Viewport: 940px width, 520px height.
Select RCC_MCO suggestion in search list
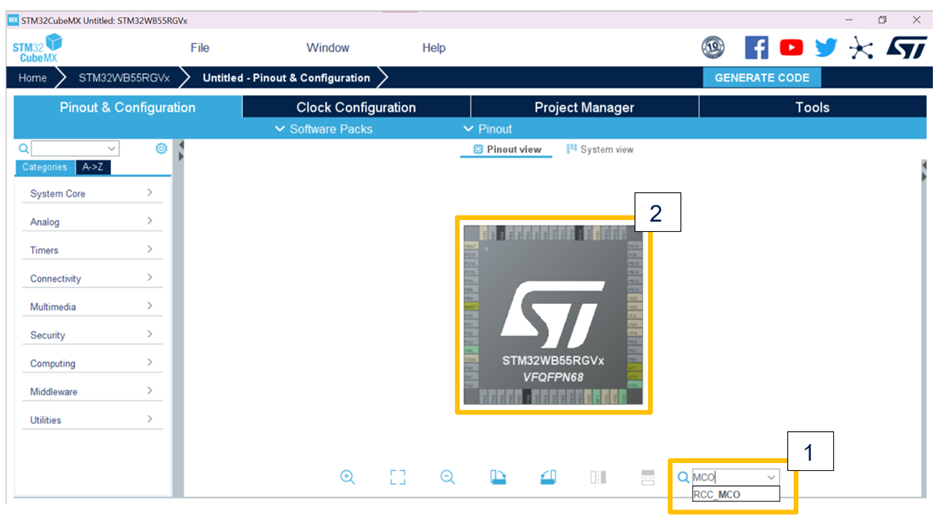click(x=736, y=494)
